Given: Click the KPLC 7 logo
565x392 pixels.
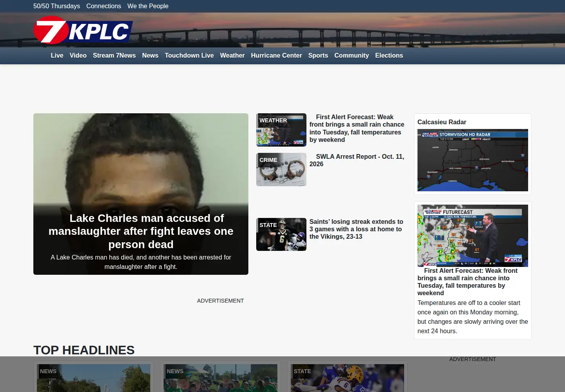Looking at the screenshot, I should click(x=83, y=30).
